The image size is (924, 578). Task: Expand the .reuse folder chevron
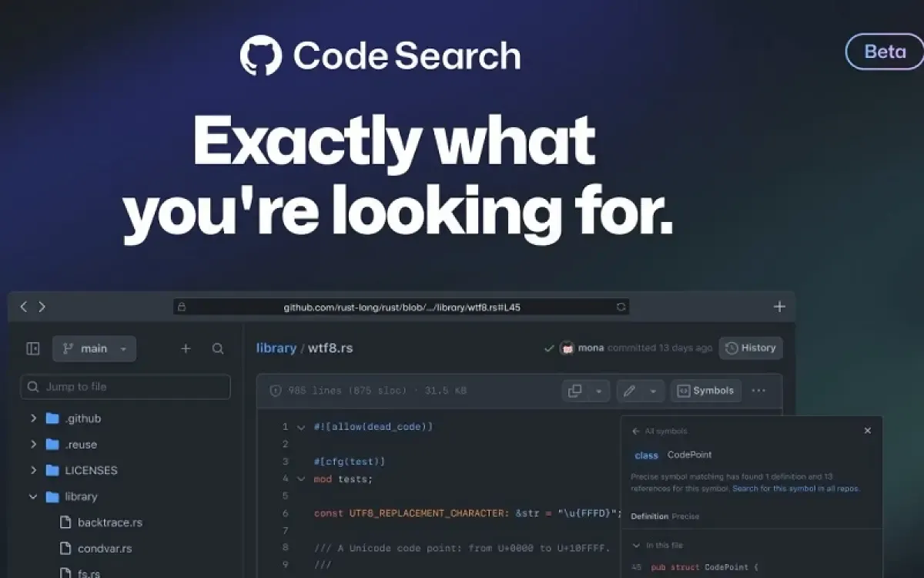tap(33, 445)
